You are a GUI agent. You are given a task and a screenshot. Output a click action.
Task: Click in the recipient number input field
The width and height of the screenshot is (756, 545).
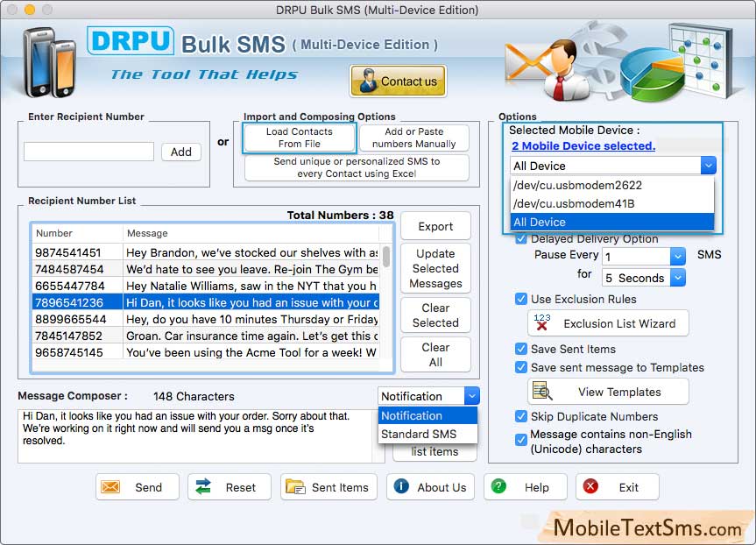89,152
